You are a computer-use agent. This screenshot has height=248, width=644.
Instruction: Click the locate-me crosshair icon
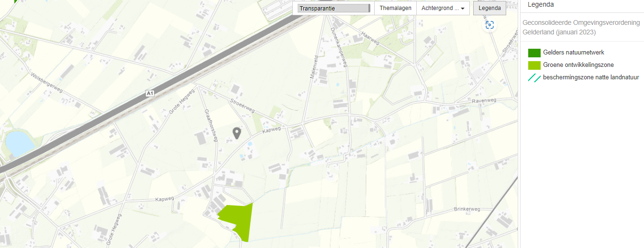[x=489, y=25]
